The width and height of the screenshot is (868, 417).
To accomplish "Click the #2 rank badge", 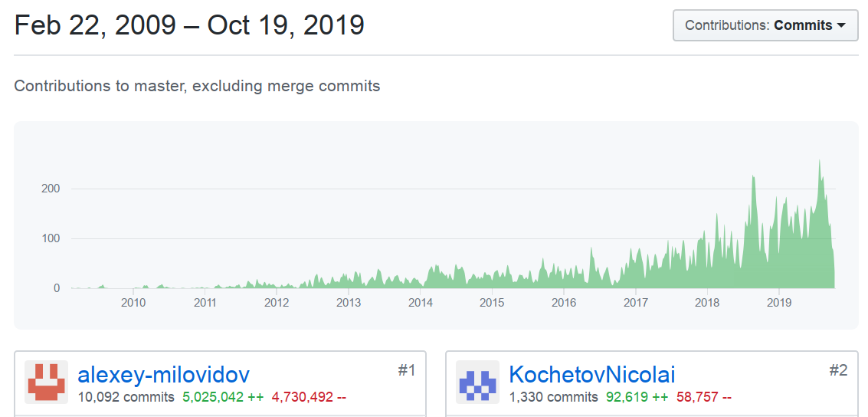I will tap(838, 371).
